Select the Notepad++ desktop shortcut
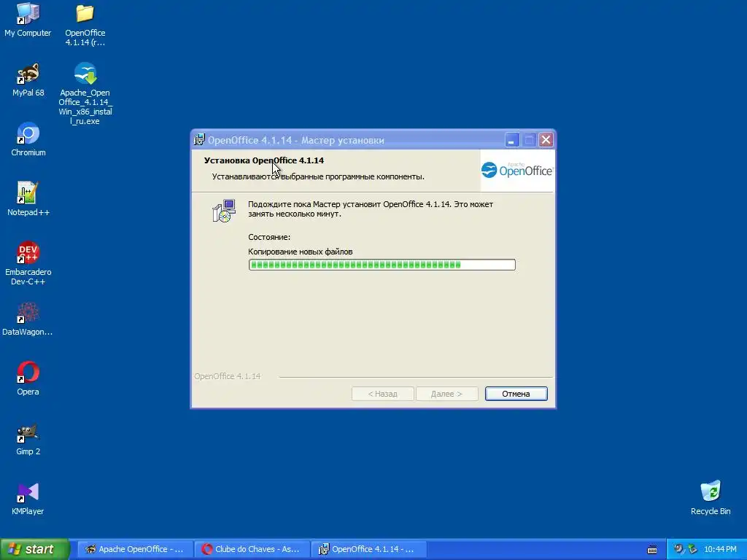Image resolution: width=747 pixels, height=560 pixels. click(28, 199)
